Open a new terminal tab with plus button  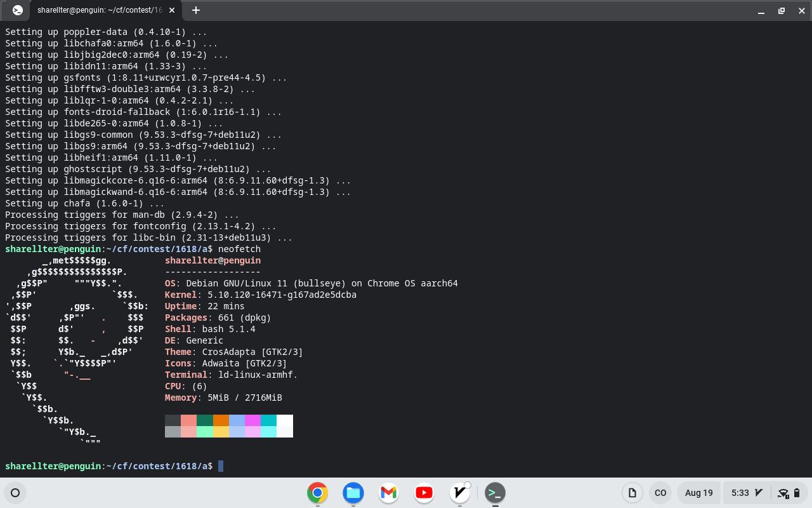coord(196,10)
